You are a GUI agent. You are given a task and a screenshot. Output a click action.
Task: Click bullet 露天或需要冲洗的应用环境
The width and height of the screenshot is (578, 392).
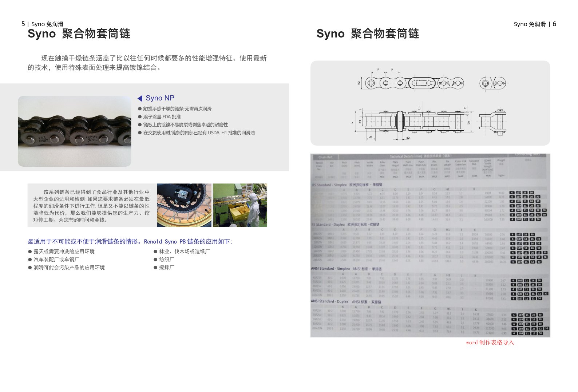tap(61, 252)
